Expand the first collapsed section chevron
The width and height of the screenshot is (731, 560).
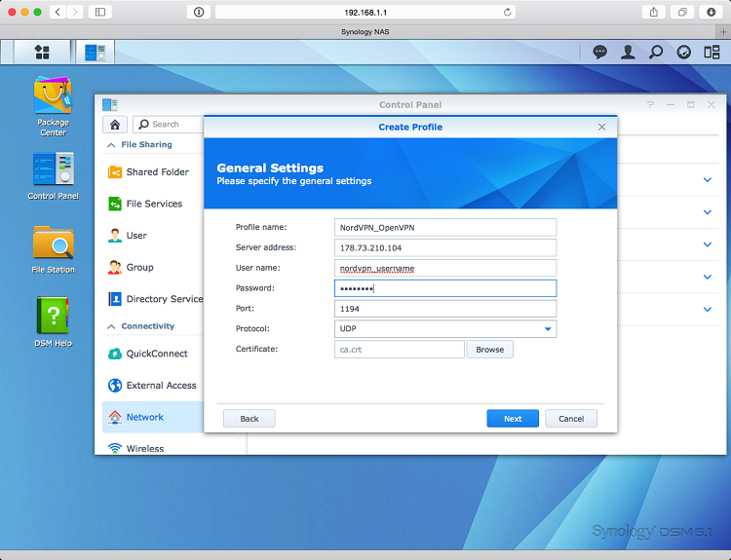708,180
